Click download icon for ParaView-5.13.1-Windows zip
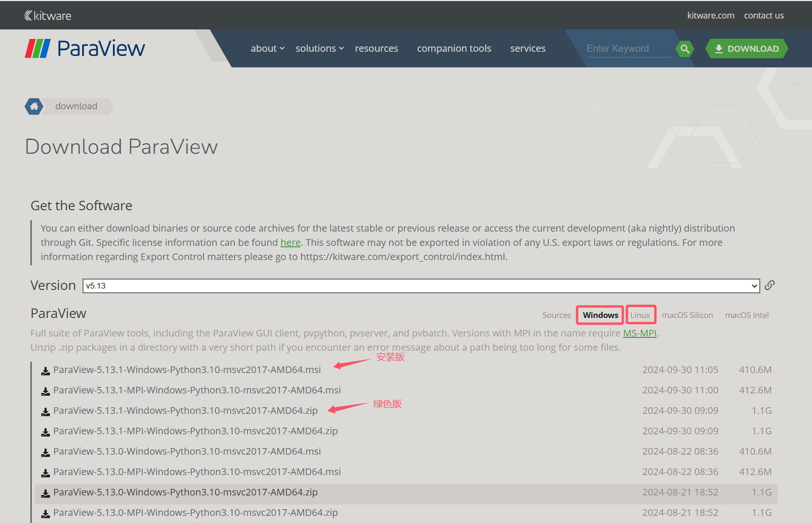812x523 pixels. (x=46, y=411)
